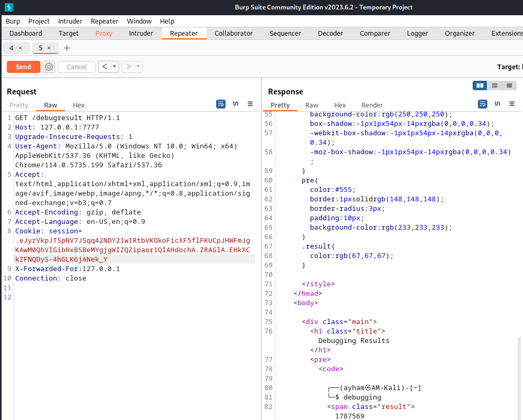The image size is (523, 420).
Task: Open the Collaborator tab
Action: point(233,34)
